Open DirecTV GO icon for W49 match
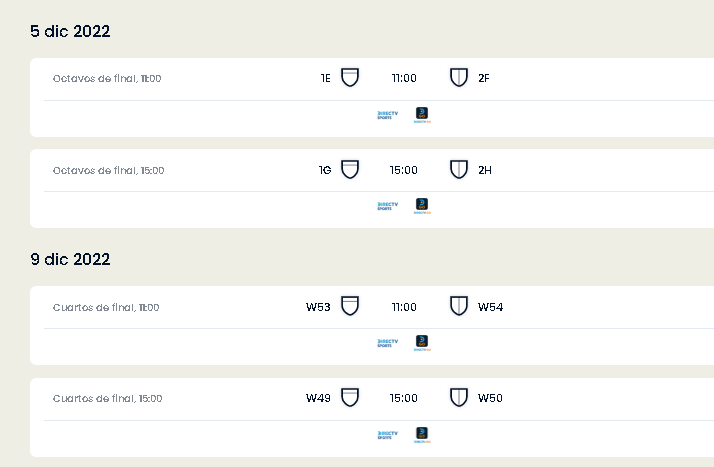714x467 pixels. pos(422,435)
